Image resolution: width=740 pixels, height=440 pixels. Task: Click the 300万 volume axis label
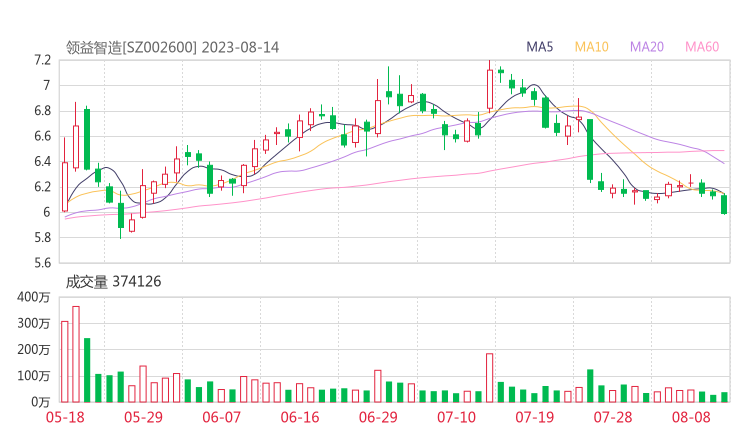click(x=33, y=323)
